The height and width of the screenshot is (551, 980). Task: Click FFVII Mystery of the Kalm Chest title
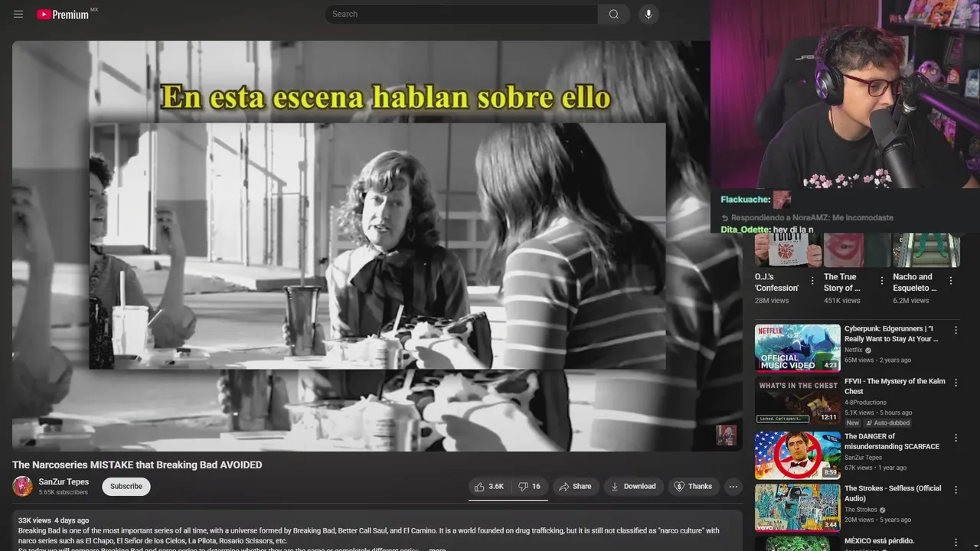click(x=895, y=386)
